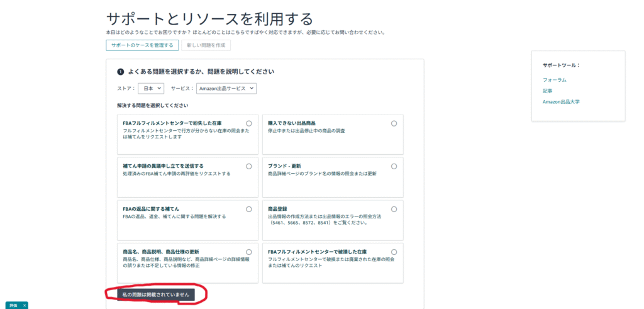Click the FBAの返品に関する補てん card title
This screenshot has height=309, width=644.
tap(151, 209)
